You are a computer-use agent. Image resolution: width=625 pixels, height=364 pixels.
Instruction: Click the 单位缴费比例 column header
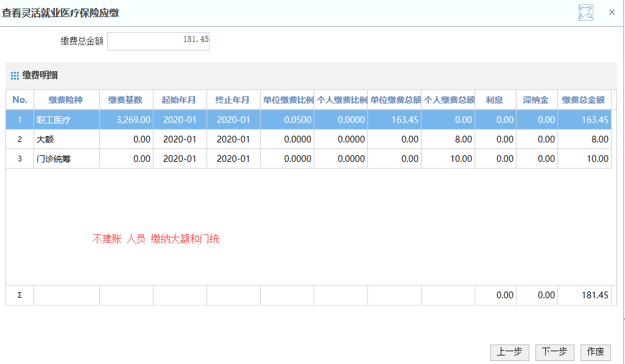[287, 100]
